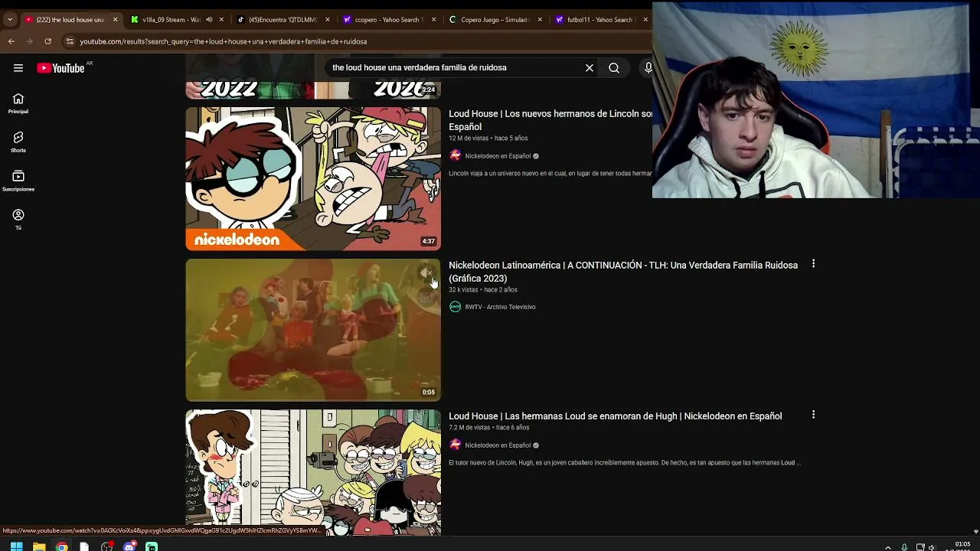Click description 'Lincoln viaja a un universo nuevo'
This screenshot has width=980, height=551.
550,174
